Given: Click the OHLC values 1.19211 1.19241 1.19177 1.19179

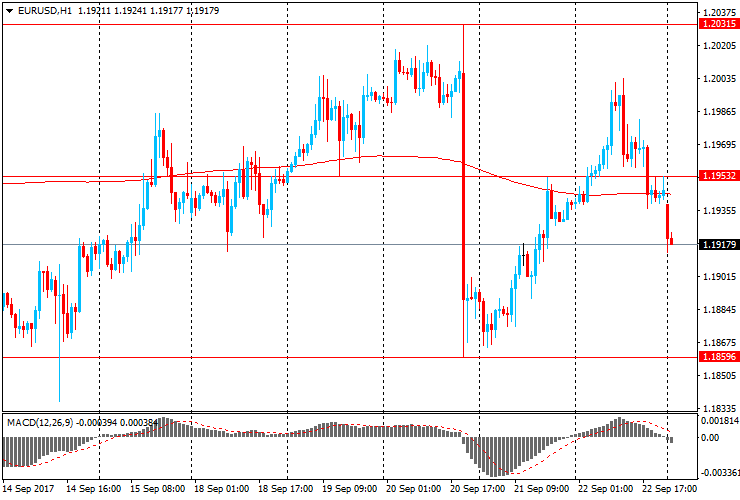Looking at the screenshot, I should click(149, 10).
